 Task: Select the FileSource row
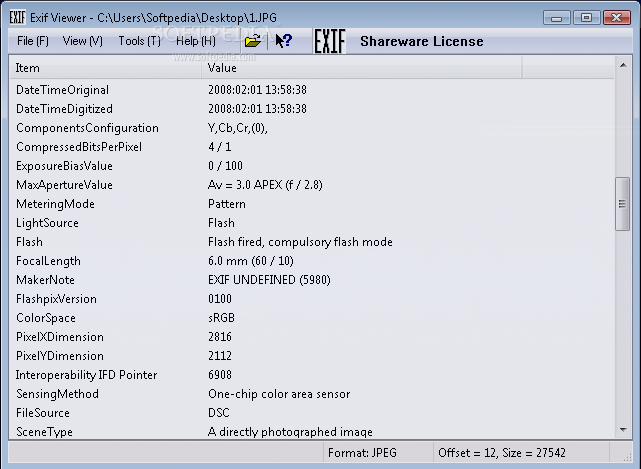[x=312, y=413]
